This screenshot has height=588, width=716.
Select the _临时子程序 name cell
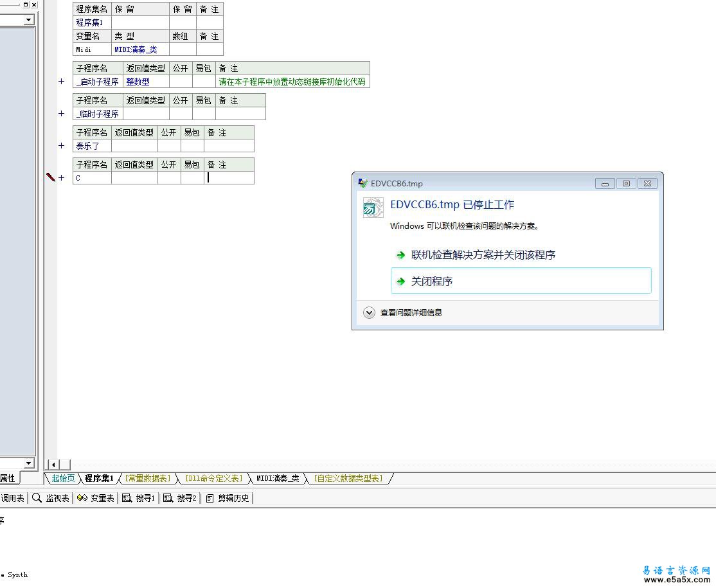click(98, 114)
